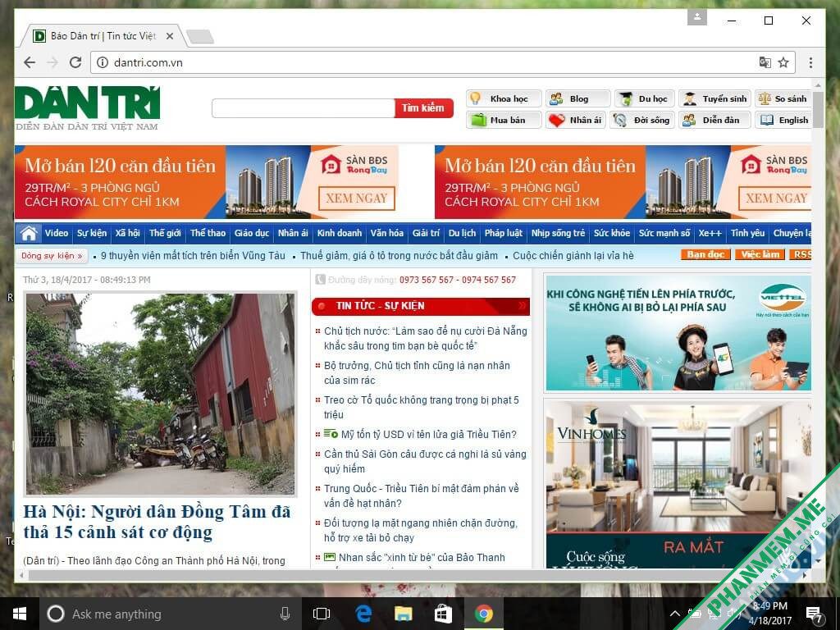840x630 pixels.
Task: Open the So sánh section button
Action: point(783,98)
